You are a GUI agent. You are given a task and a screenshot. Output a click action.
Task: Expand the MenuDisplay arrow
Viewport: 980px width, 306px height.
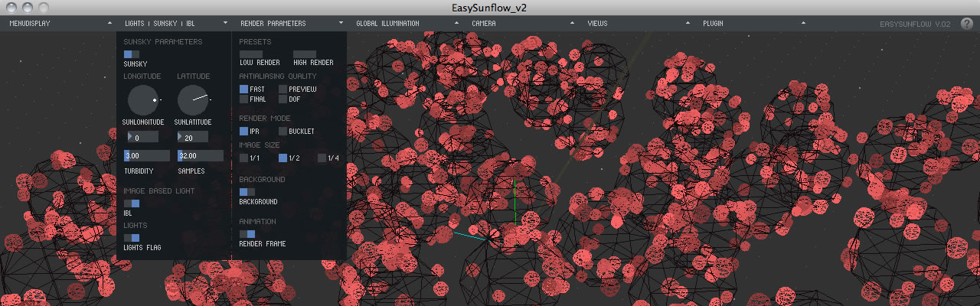109,24
